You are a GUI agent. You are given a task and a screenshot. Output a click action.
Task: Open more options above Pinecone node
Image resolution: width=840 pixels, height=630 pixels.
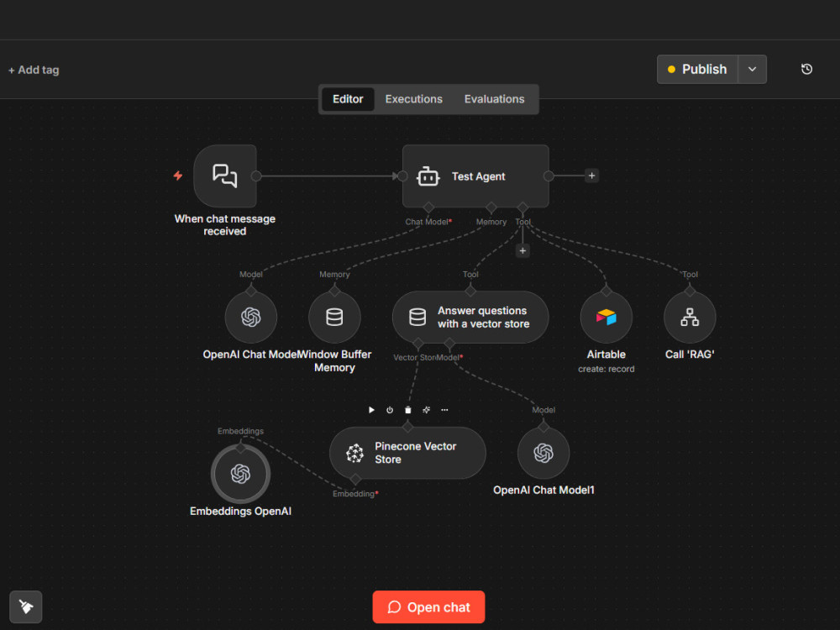(x=444, y=410)
